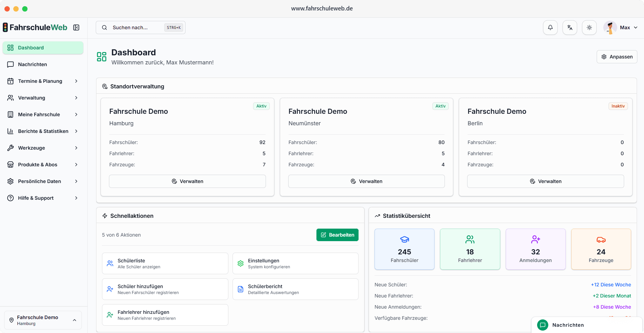Select the Fahrlehrer hinzufügen person-plus icon

pos(110,315)
